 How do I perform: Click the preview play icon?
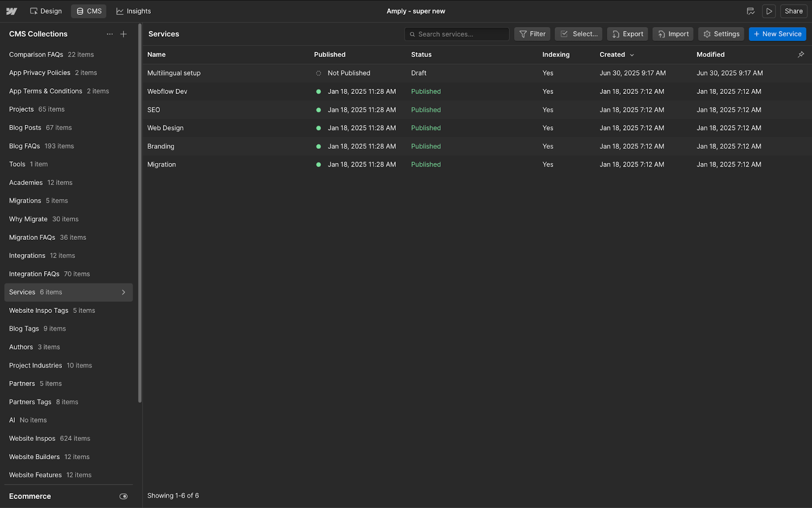[769, 11]
